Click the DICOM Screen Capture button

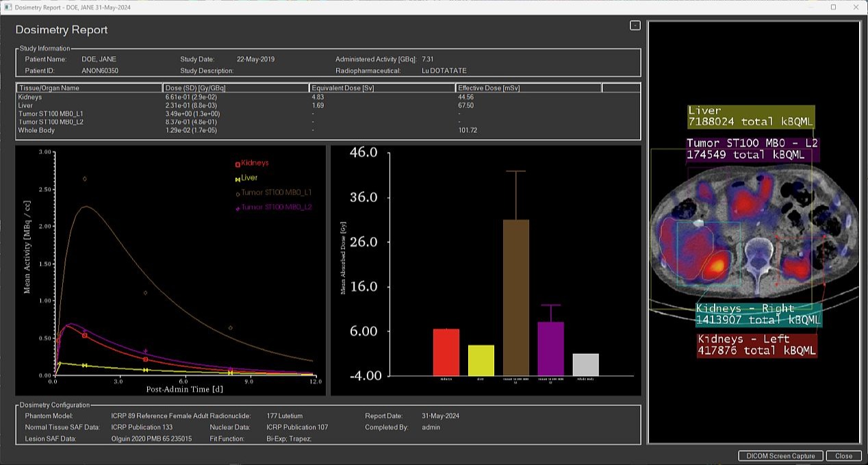[x=781, y=456]
